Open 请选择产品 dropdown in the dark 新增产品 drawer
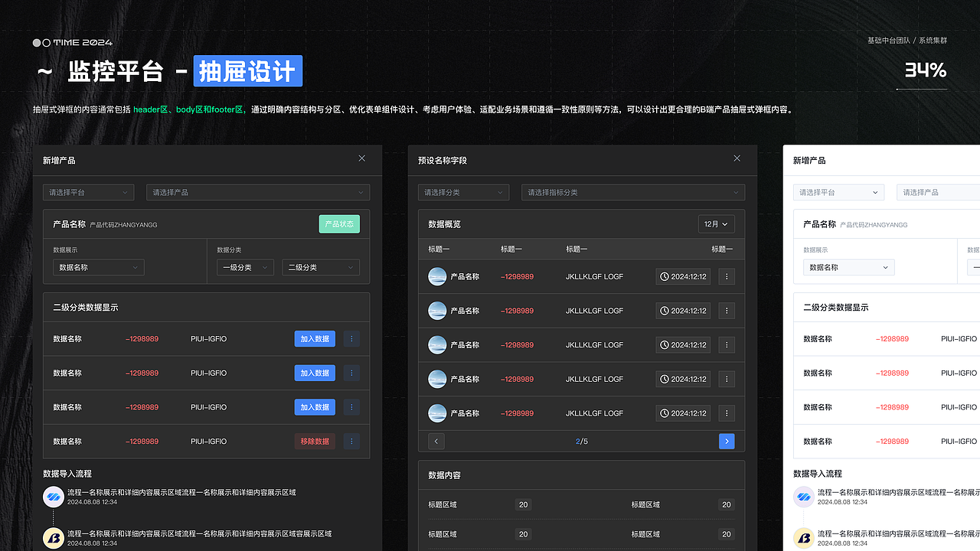Screen dimensions: 980x551 click(x=258, y=192)
